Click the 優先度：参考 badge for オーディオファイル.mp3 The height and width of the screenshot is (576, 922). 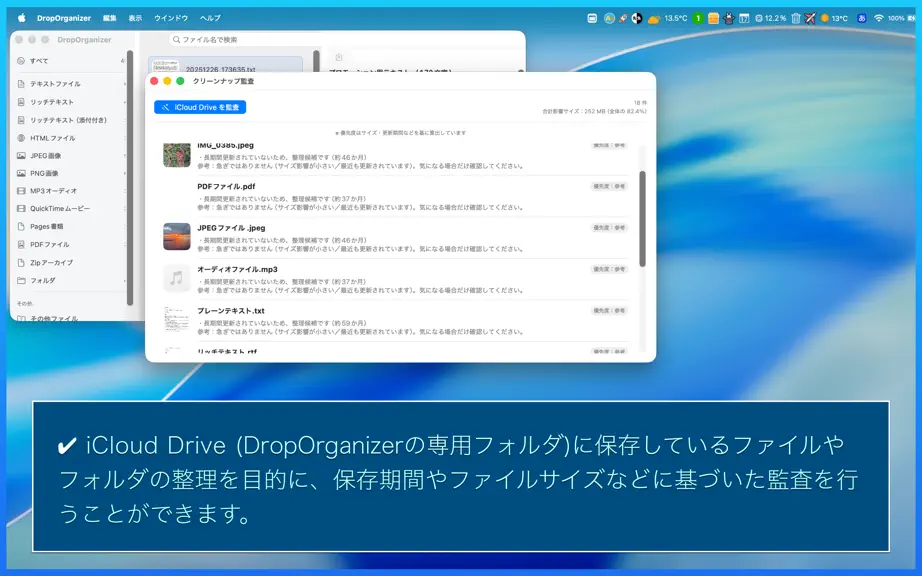(609, 269)
